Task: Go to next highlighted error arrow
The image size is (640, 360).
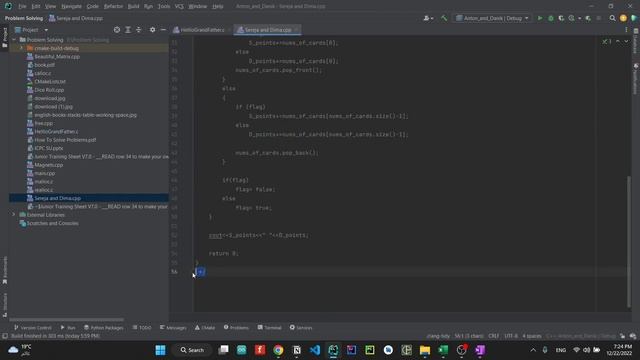Action: (x=626, y=41)
